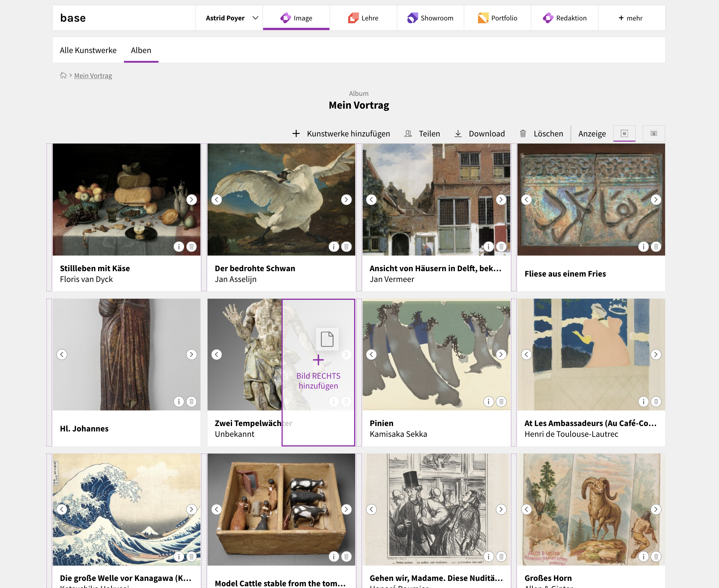
Task: Delete the Pinien artwork with trash icon
Action: pyautogui.click(x=501, y=401)
